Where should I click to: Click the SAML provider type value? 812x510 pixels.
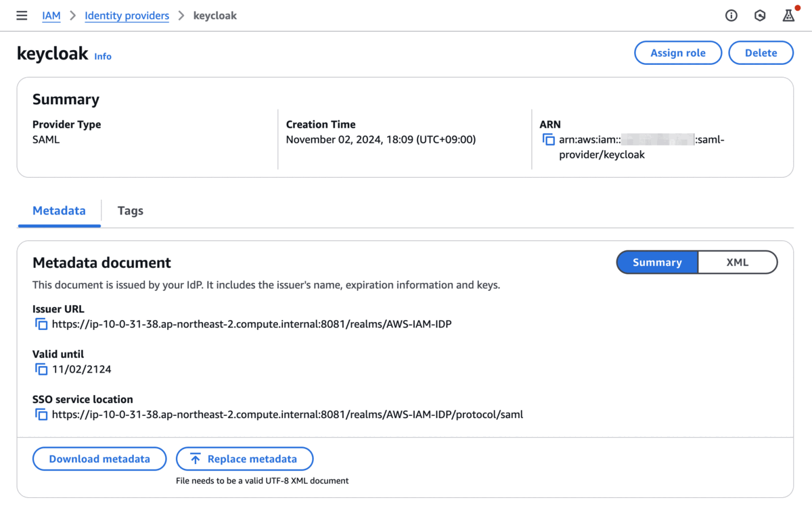click(46, 140)
